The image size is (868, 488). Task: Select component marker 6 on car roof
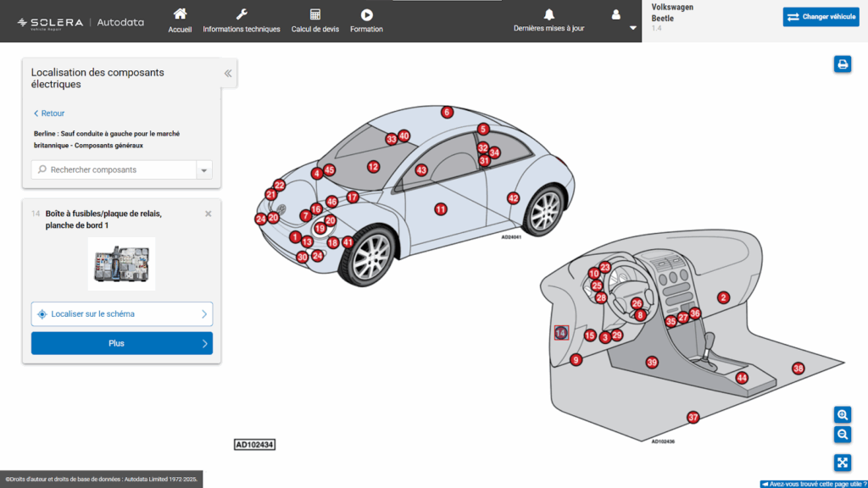coord(447,113)
